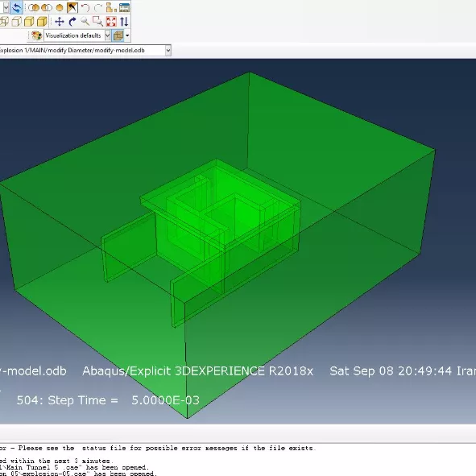Viewport: 476px width, 476px height.
Task: Toggle hidden line render style
Action: click(17, 22)
